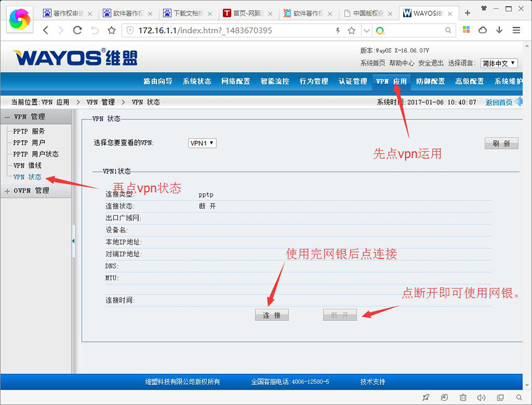The height and width of the screenshot is (405, 532).
Task: Expand the OVPN 管理 sidebar section
Action: pos(7,191)
